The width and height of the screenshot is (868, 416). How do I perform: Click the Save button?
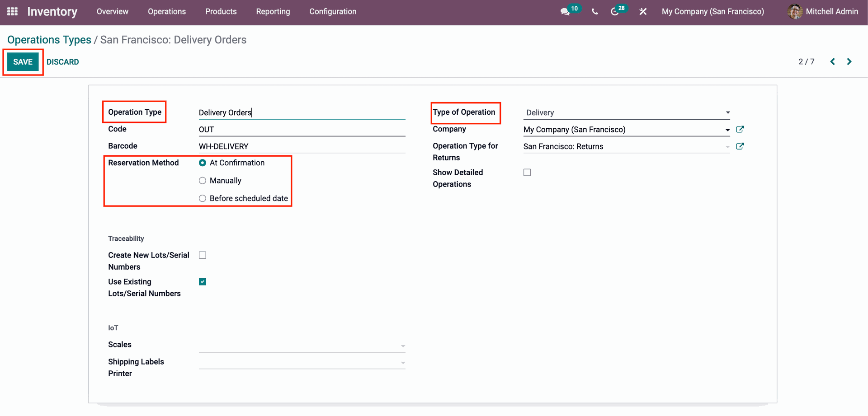click(x=23, y=62)
